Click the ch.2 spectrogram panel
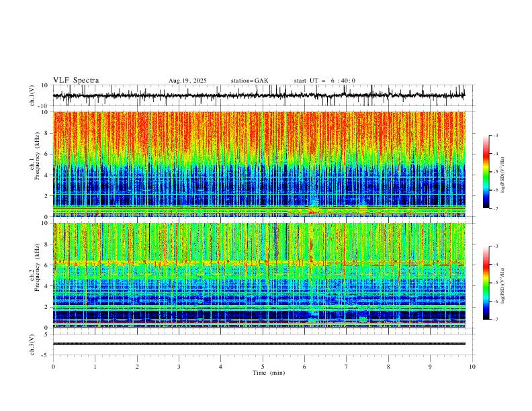This screenshot has width=532, height=411. coord(259,275)
